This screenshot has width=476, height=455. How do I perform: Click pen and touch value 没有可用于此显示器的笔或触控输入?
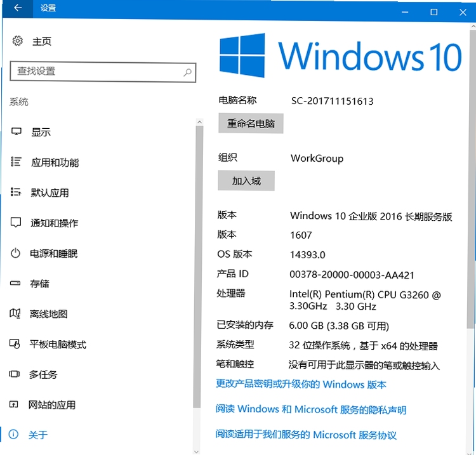364,365
